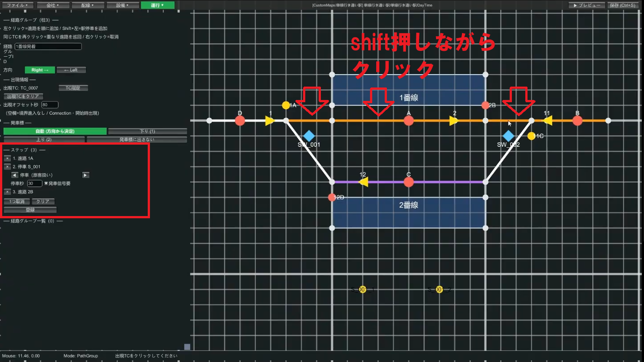
Task: Click the stop marker S_001_1
Action: [x=362, y=290]
